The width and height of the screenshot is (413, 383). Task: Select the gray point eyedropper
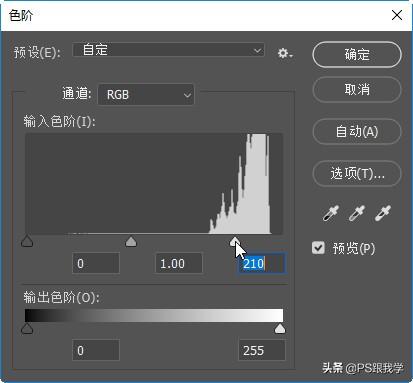[x=357, y=213]
